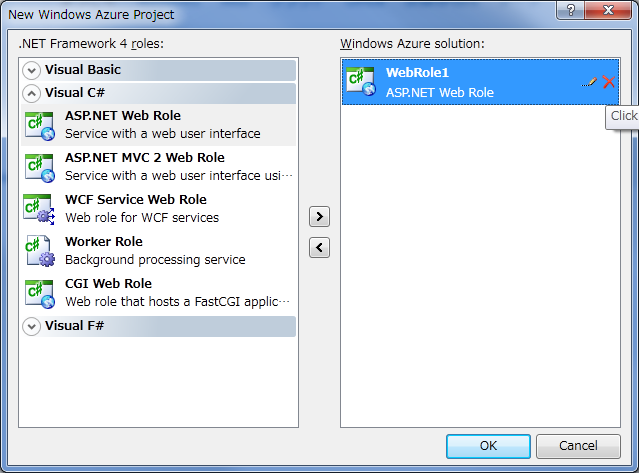The height and width of the screenshot is (473, 639).
Task: Click the CGI Web Role icon
Action: tap(39, 292)
